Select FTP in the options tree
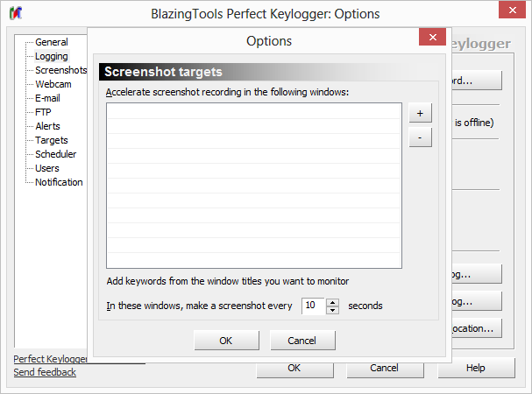This screenshot has height=394, width=532. click(x=43, y=112)
